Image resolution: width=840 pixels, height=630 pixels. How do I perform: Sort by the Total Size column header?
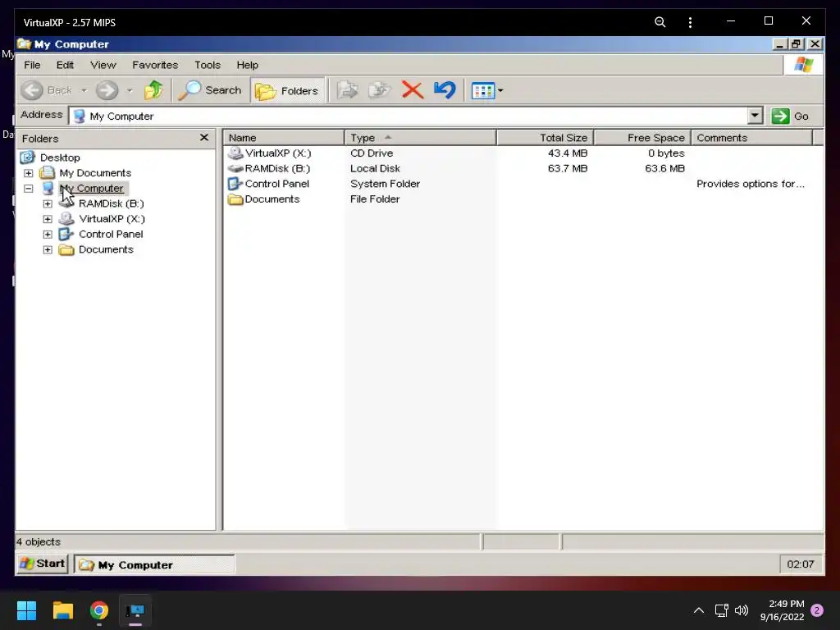[545, 138]
